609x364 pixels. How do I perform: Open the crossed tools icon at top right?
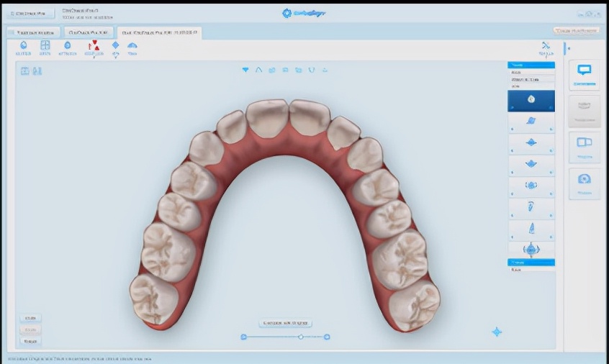point(546,47)
